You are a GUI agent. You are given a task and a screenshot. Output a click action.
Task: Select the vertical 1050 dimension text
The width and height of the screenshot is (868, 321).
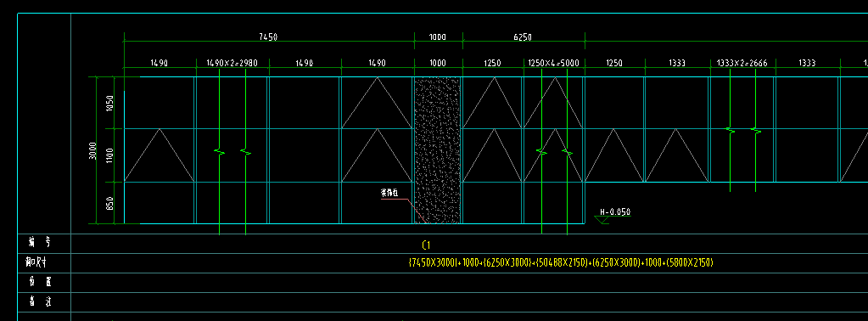point(109,103)
